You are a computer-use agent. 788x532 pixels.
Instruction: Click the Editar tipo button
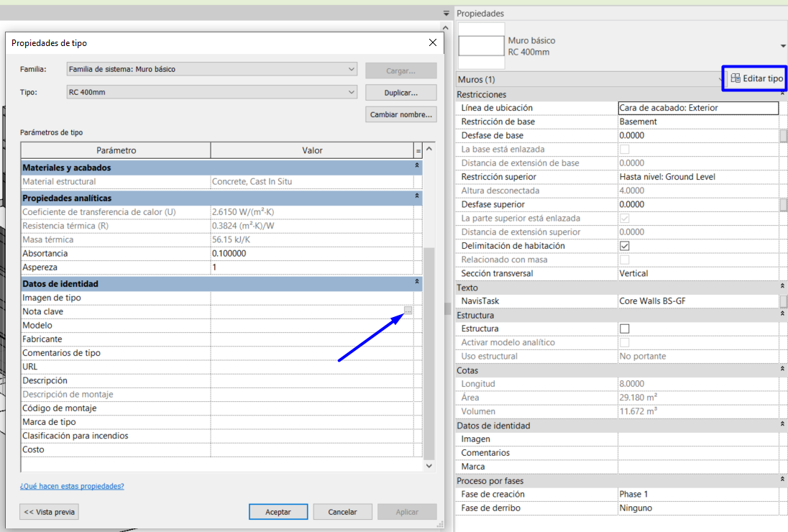click(x=756, y=78)
